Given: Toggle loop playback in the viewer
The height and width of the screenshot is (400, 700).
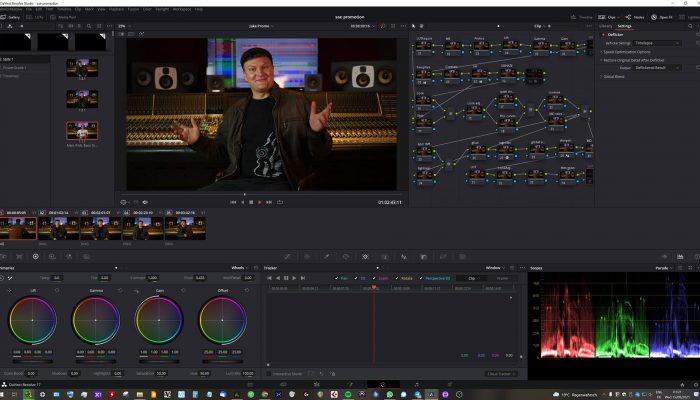Looking at the screenshot, I should [x=280, y=202].
